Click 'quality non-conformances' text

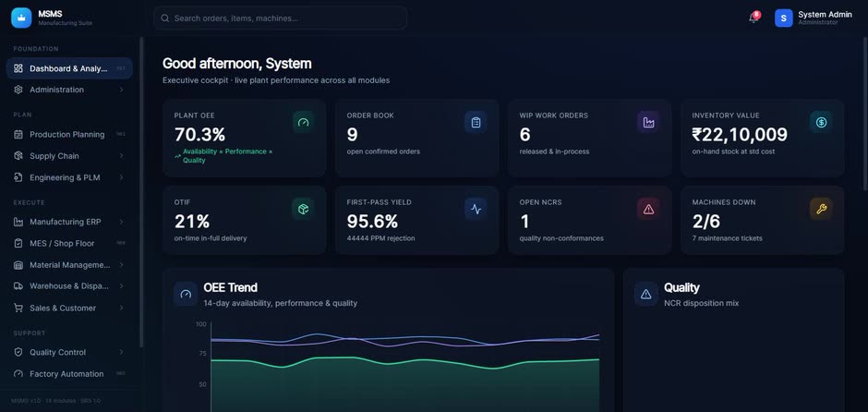click(561, 238)
